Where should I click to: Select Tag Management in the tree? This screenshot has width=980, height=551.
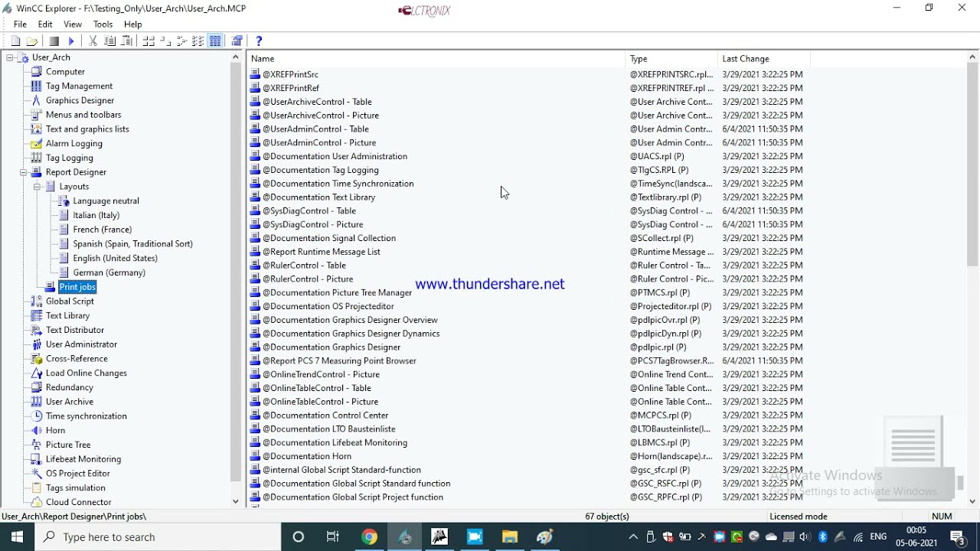tap(79, 86)
